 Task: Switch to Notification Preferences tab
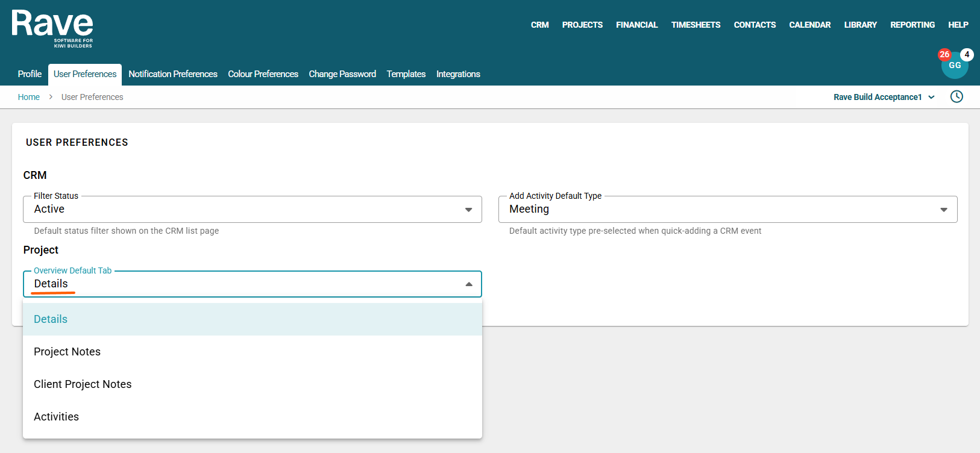tap(173, 74)
